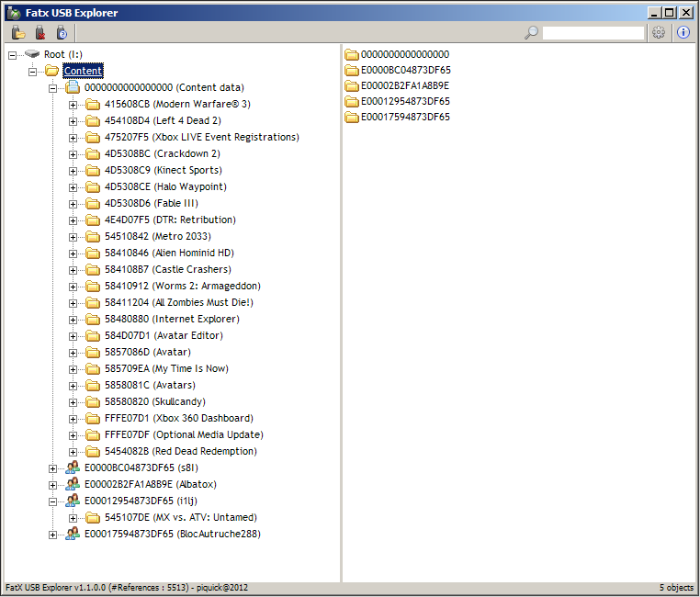Select E00017594873DF65 in right pane
This screenshot has height=597, width=700.
tap(405, 117)
